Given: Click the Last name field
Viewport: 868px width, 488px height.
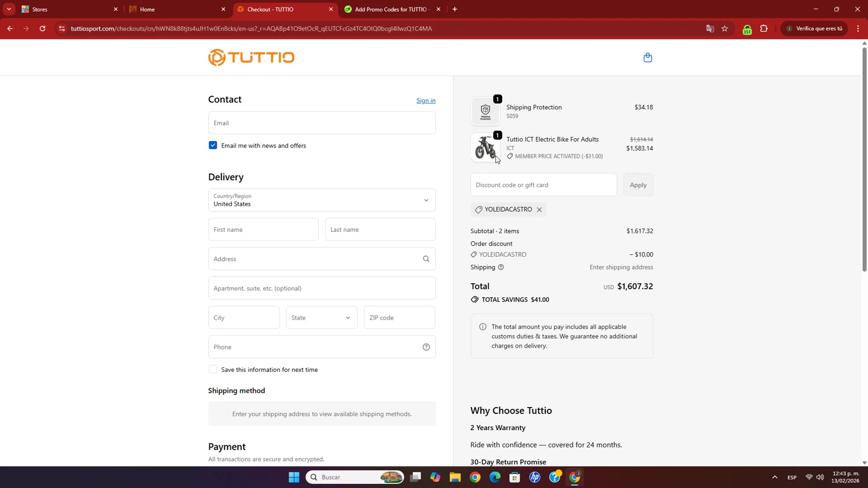Looking at the screenshot, I should [380, 230].
